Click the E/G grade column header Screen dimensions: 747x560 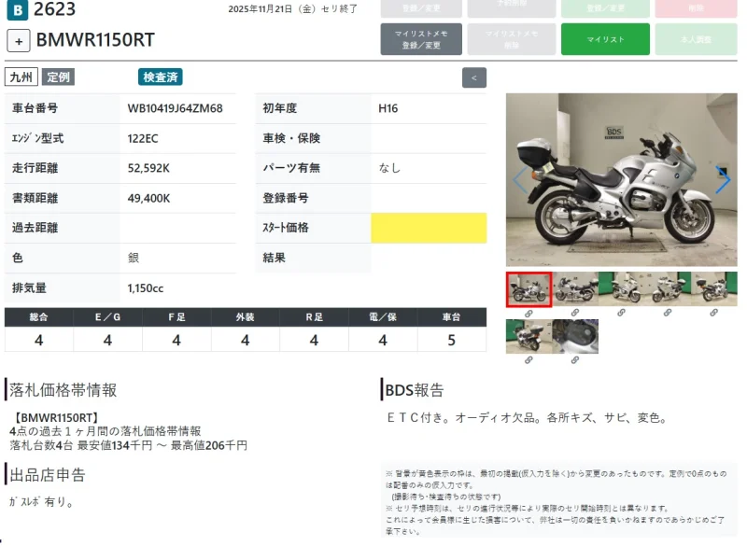(x=107, y=317)
